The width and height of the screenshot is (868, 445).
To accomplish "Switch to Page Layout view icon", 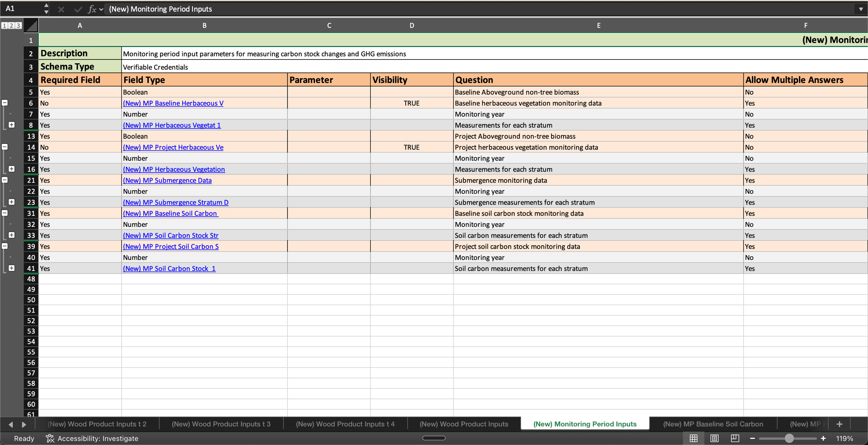I will click(714, 438).
